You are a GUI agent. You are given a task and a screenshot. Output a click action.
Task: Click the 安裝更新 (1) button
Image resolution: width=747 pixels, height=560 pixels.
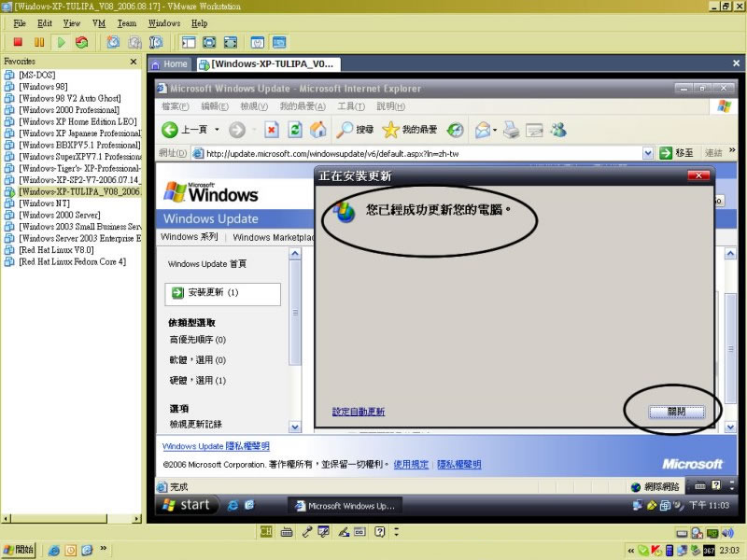coord(222,293)
